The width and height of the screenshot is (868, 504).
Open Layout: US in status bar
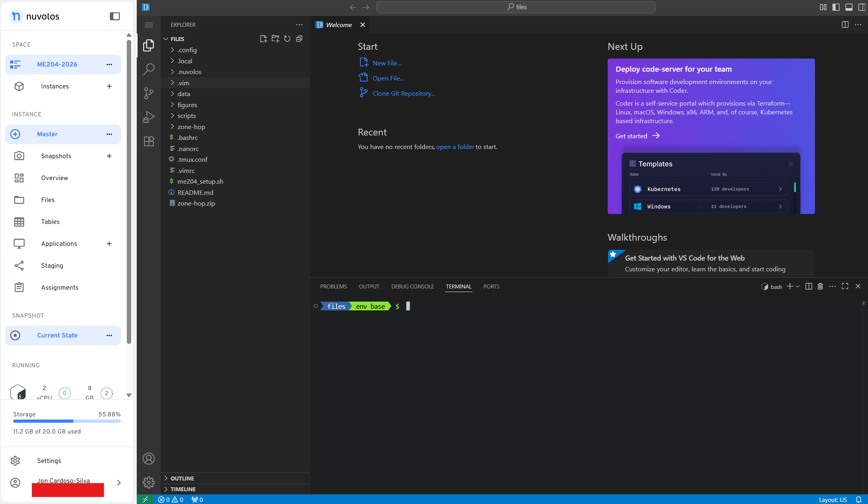click(833, 500)
